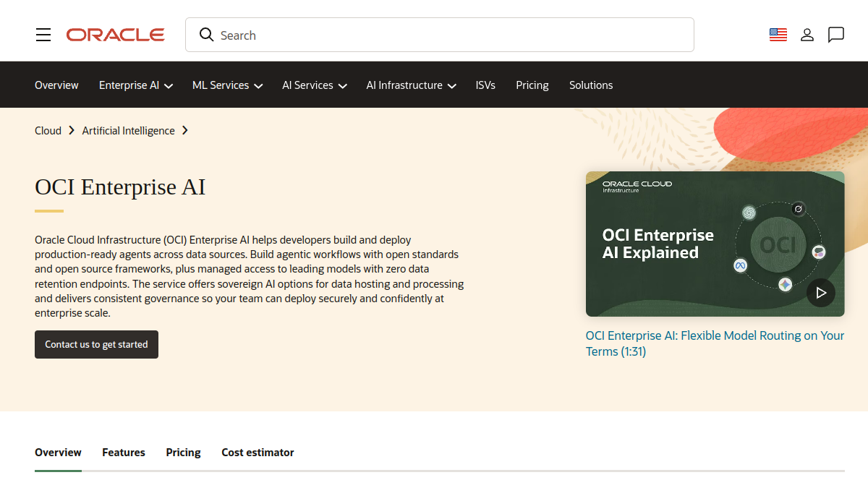Open ISVs in the navigation bar
Viewport: 868px width, 488px height.
point(485,85)
